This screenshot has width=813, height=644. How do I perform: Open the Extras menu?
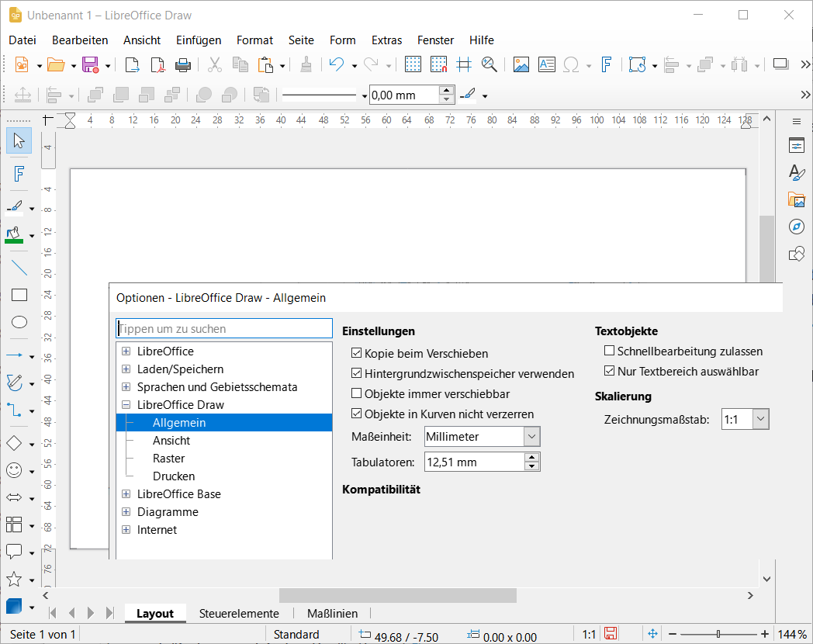pos(386,40)
